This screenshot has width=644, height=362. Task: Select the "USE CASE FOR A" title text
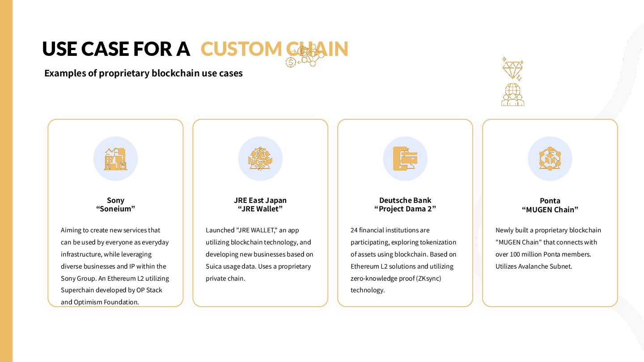(x=116, y=49)
